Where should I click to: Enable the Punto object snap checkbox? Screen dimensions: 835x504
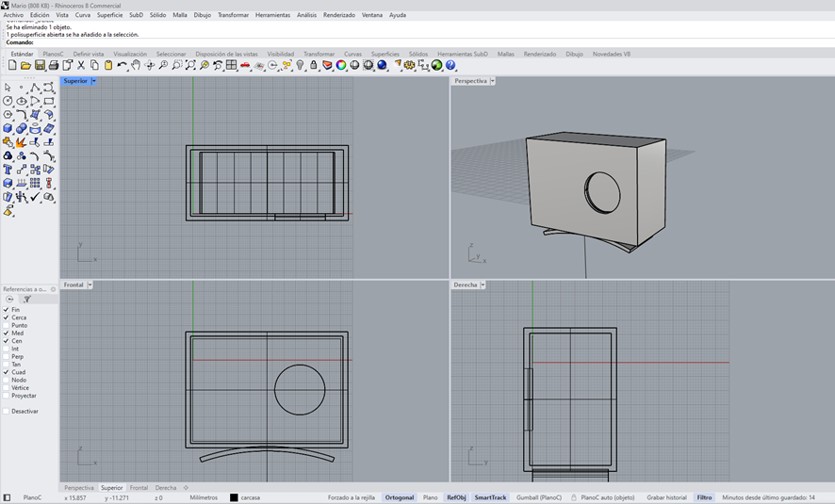7,325
